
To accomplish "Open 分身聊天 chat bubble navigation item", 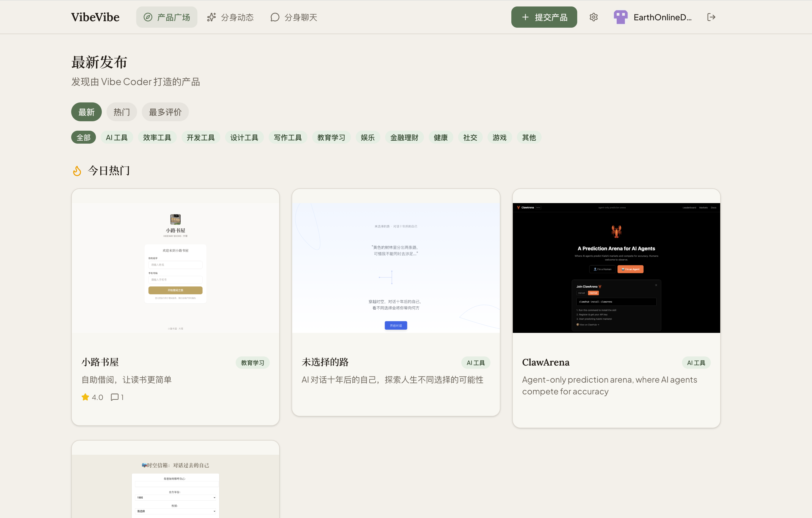I will point(294,17).
